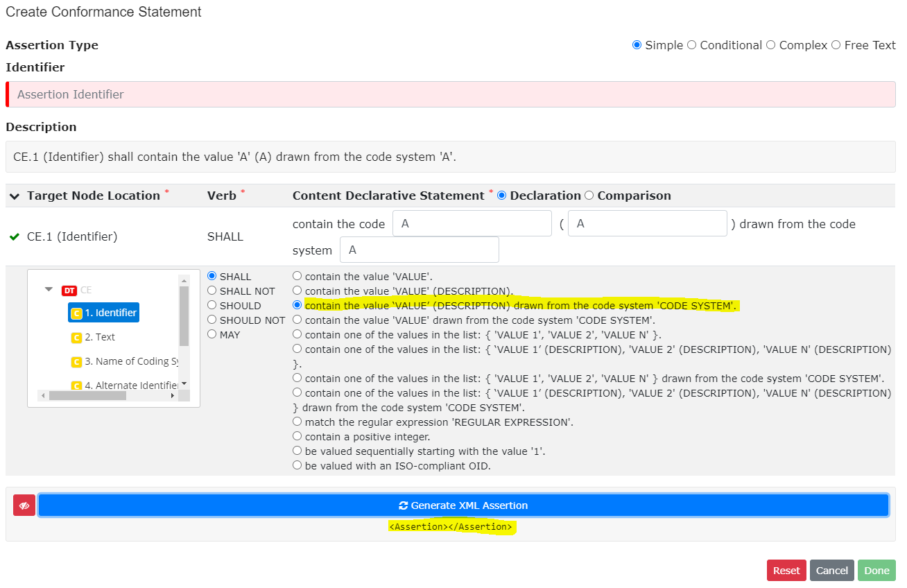Screen dimensions: 907x588
Task: Choose "contain a positive integer" option
Action: (297, 437)
